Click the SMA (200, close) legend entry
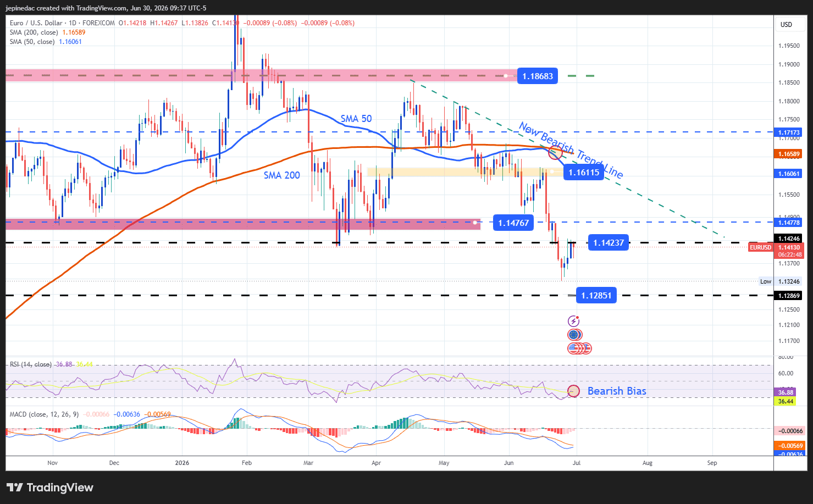 (47, 32)
